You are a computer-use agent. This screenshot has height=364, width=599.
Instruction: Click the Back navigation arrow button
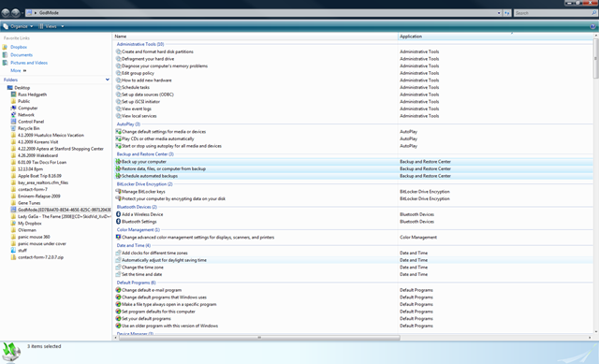(6, 13)
